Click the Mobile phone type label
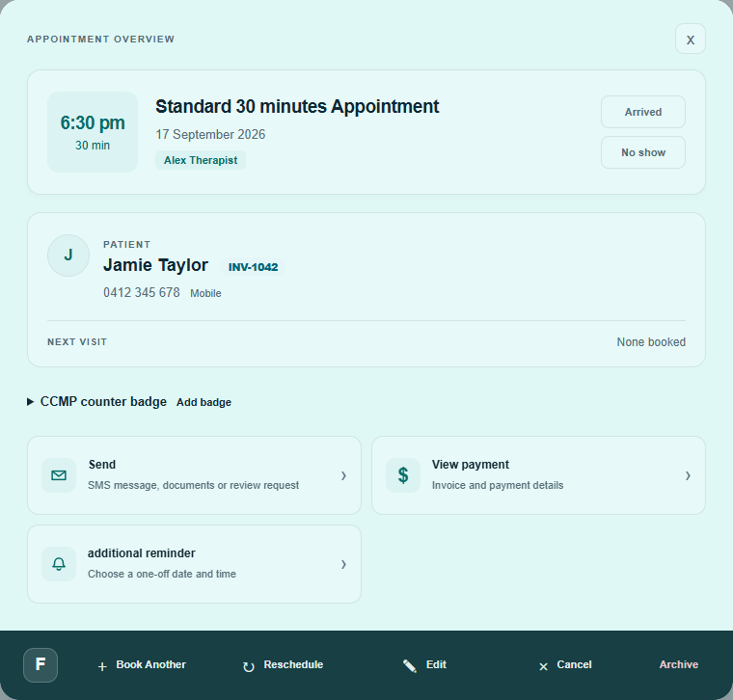The height and width of the screenshot is (700, 733). [x=205, y=293]
